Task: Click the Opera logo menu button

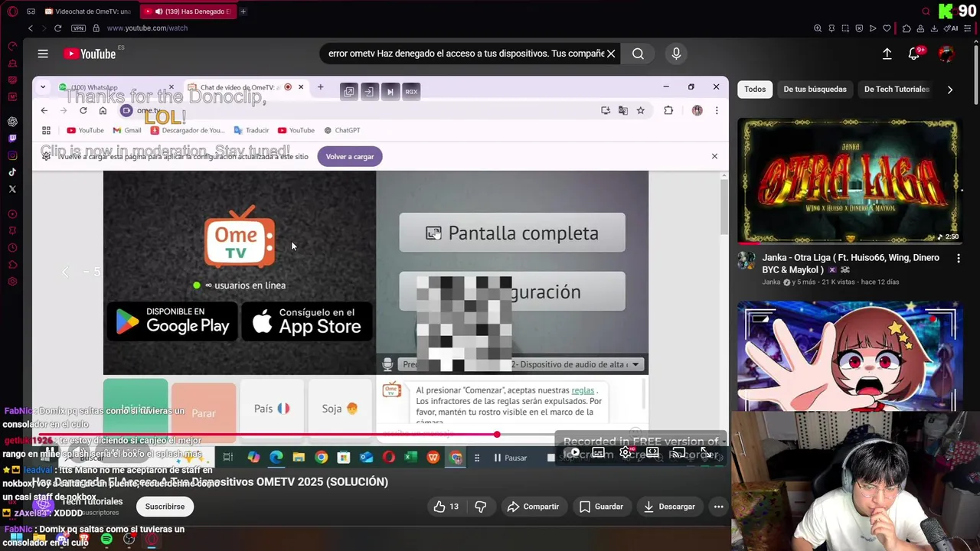Action: tap(12, 11)
